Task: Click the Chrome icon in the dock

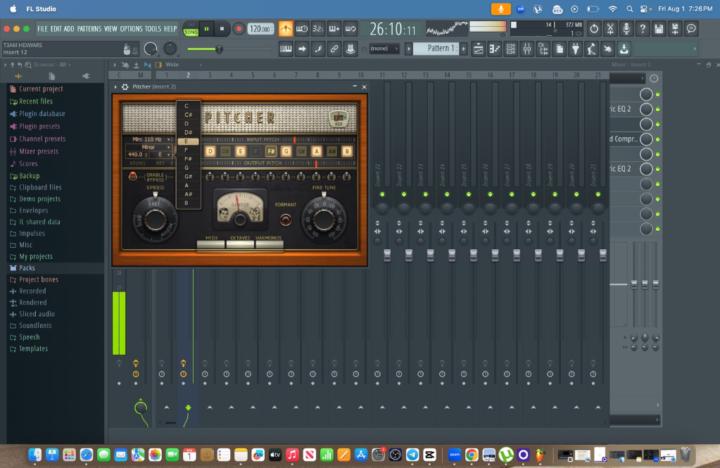Action: pos(472,455)
